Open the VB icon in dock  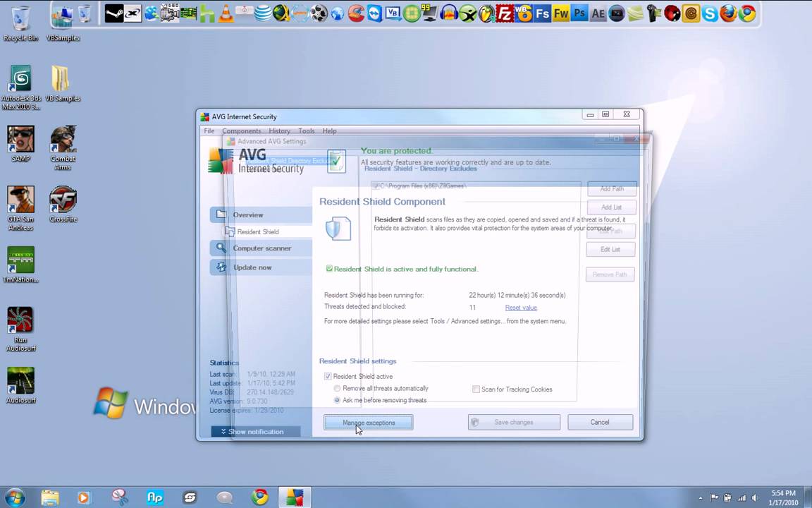(393, 13)
